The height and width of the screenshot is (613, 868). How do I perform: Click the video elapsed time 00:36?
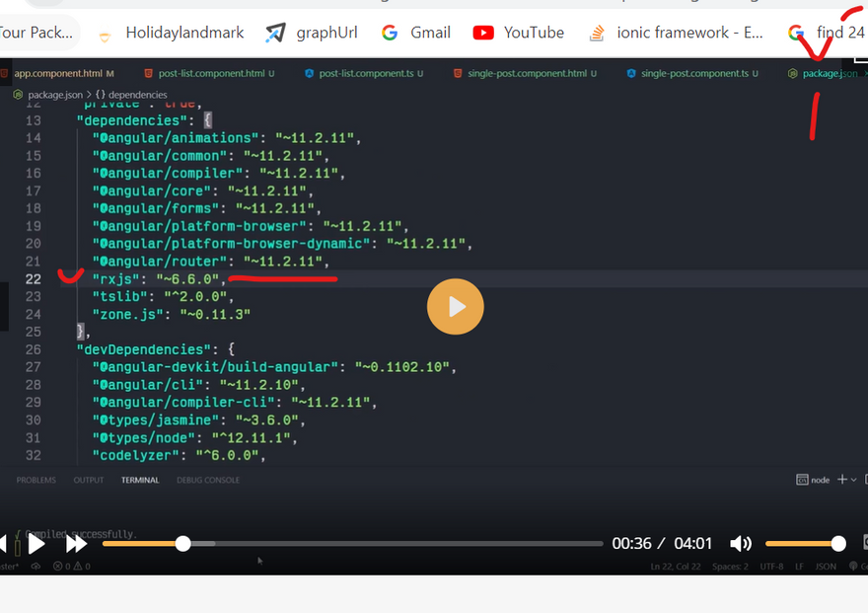click(631, 544)
